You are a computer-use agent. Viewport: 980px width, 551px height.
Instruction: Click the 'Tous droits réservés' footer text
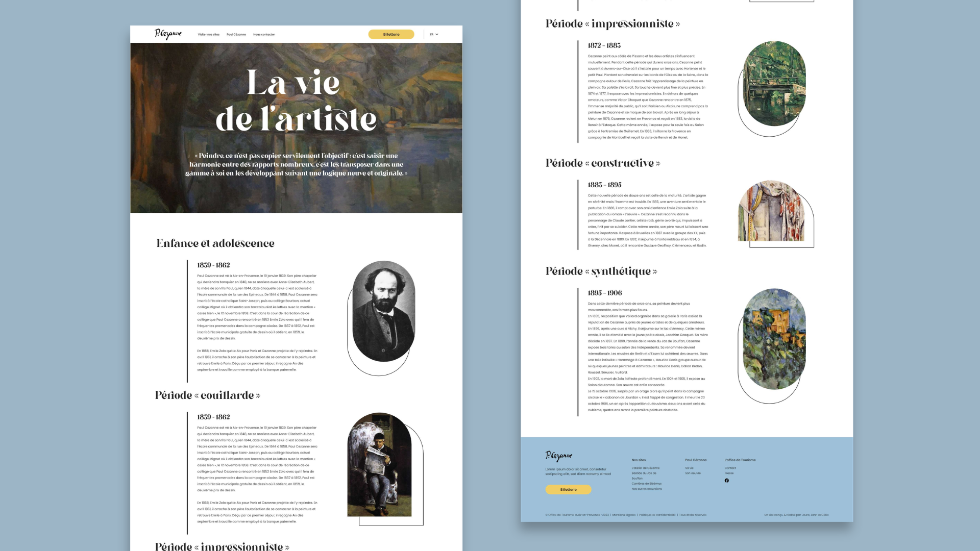(693, 515)
